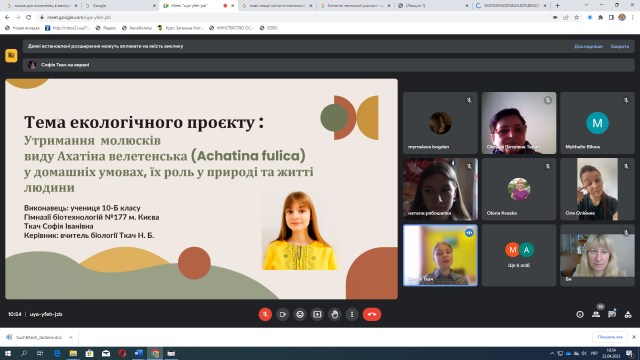The width and height of the screenshot is (640, 360).
Task: Open more options three-dot menu
Action: point(352,314)
